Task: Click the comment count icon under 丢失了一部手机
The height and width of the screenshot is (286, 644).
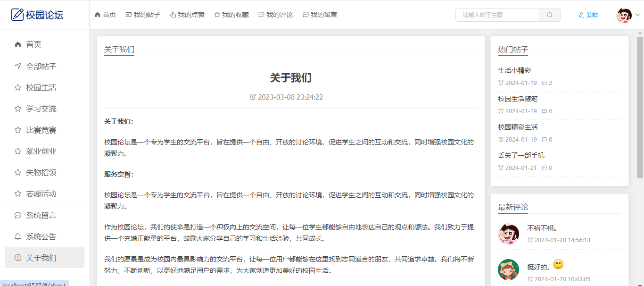Action: tap(545, 168)
